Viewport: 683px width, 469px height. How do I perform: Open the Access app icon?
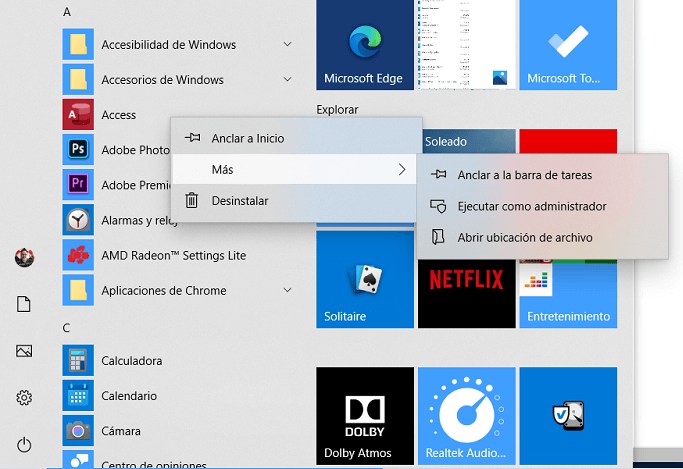[x=78, y=115]
